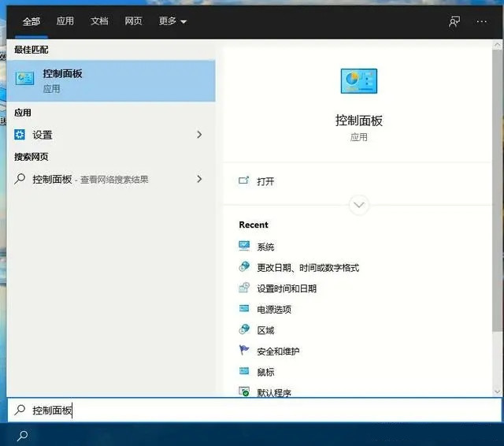Click the web search magnifier icon
The height and width of the screenshot is (446, 504).
20,179
